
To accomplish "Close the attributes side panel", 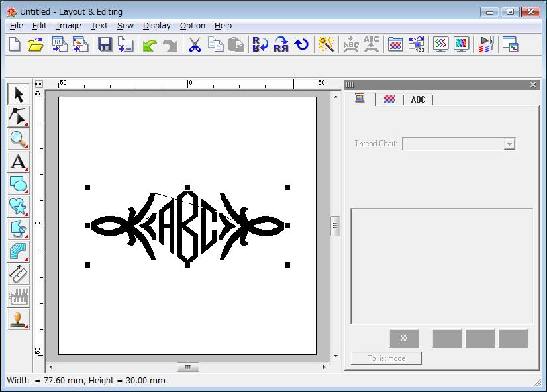I will pos(532,85).
